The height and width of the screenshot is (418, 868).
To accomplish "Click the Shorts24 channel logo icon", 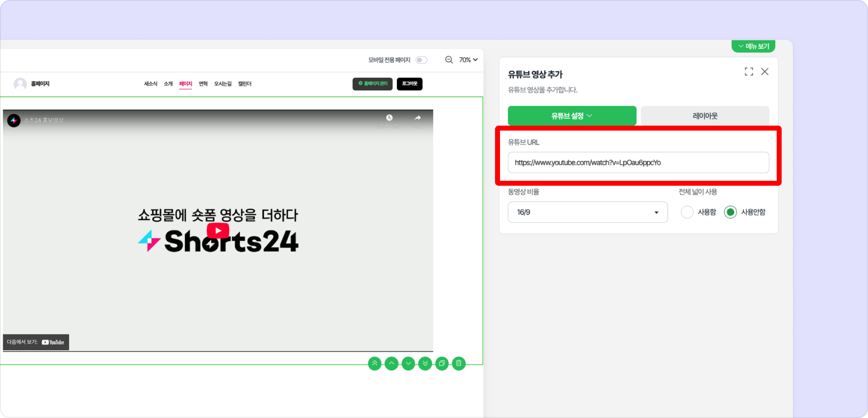I will pyautogui.click(x=14, y=121).
